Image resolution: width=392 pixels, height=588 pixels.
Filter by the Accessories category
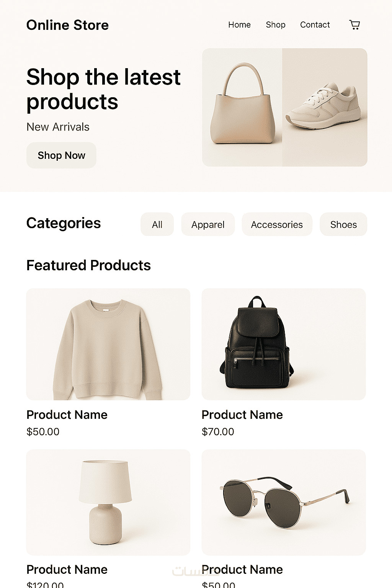tap(277, 224)
